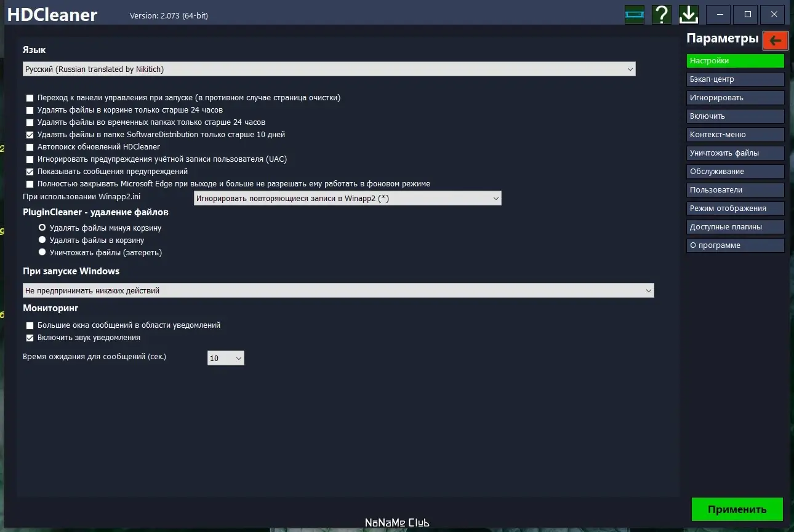Screen dimensions: 794x532
Task: Enable fully closing Microsoft Edge on exit
Action: pos(30,184)
